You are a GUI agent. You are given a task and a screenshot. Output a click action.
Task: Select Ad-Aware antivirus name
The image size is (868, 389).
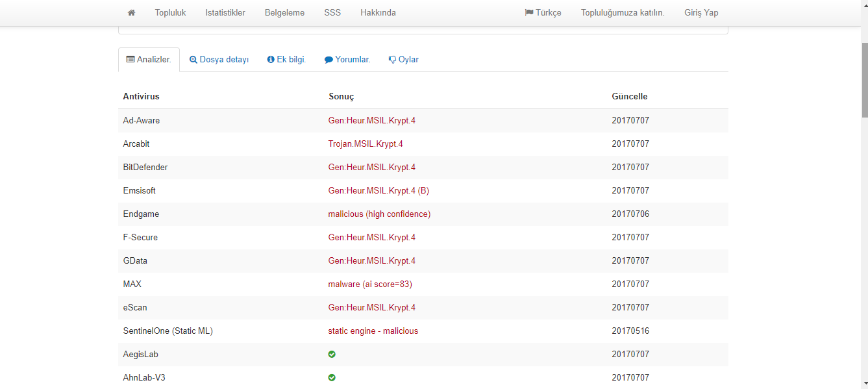(141, 121)
